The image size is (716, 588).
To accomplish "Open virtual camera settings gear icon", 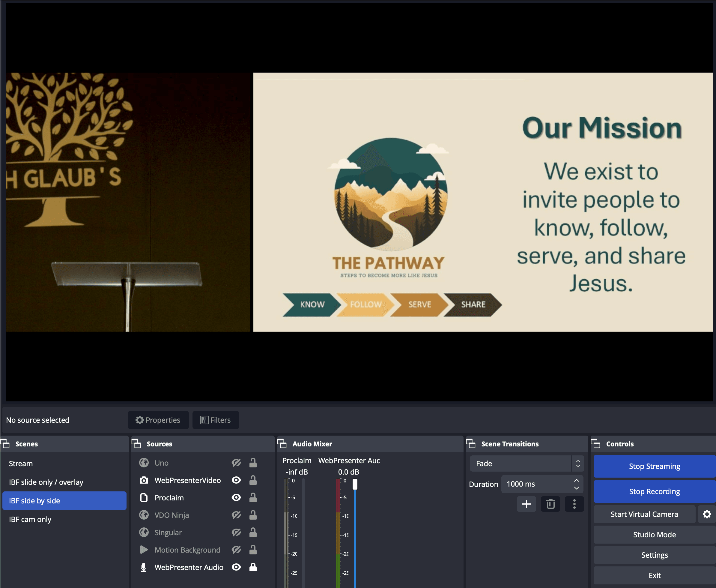I will (x=706, y=514).
